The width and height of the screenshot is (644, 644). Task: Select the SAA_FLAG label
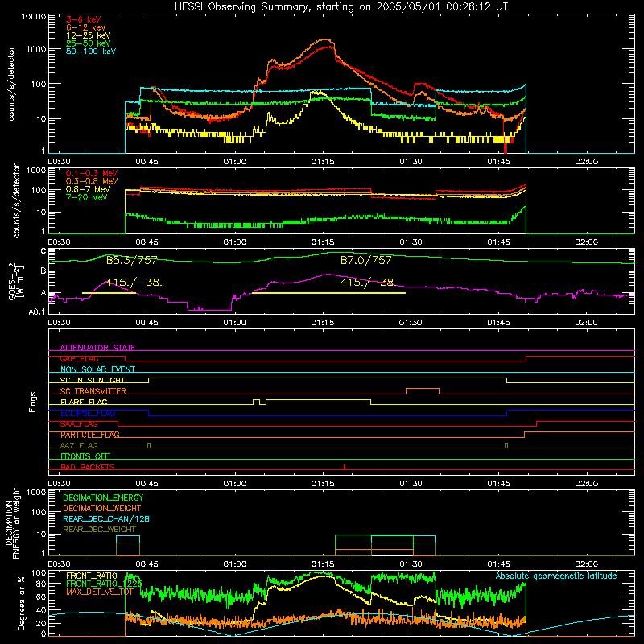79,424
